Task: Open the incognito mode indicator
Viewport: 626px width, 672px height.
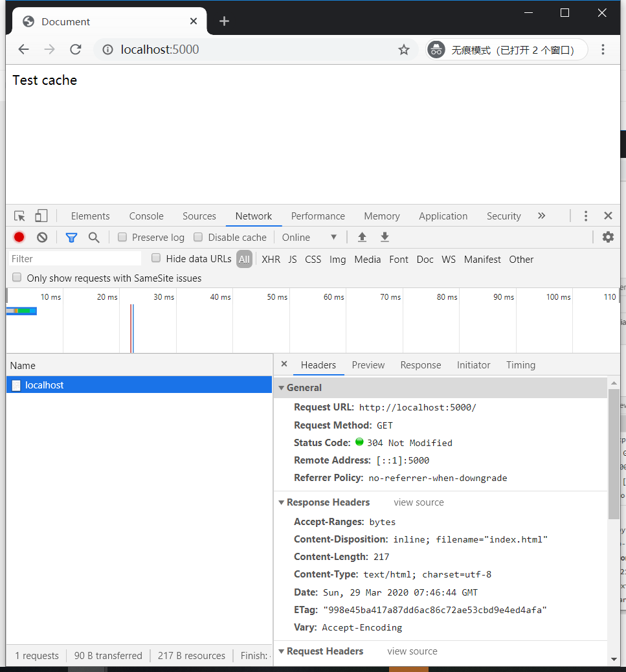Action: click(x=506, y=50)
